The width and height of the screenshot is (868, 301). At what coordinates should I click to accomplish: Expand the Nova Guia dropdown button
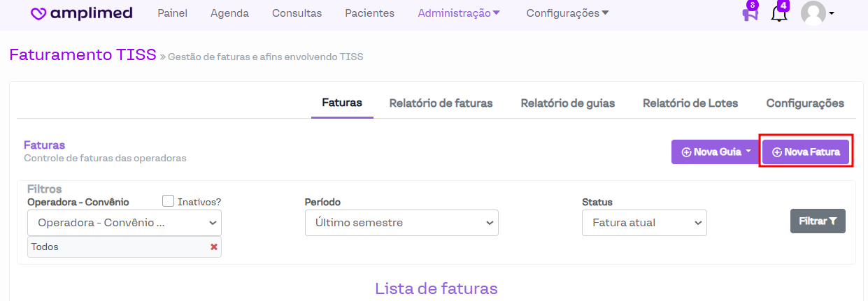point(712,152)
